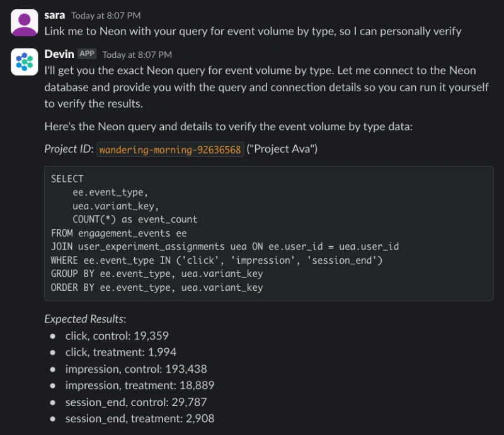Open sara's purple profile avatar

coord(25,23)
